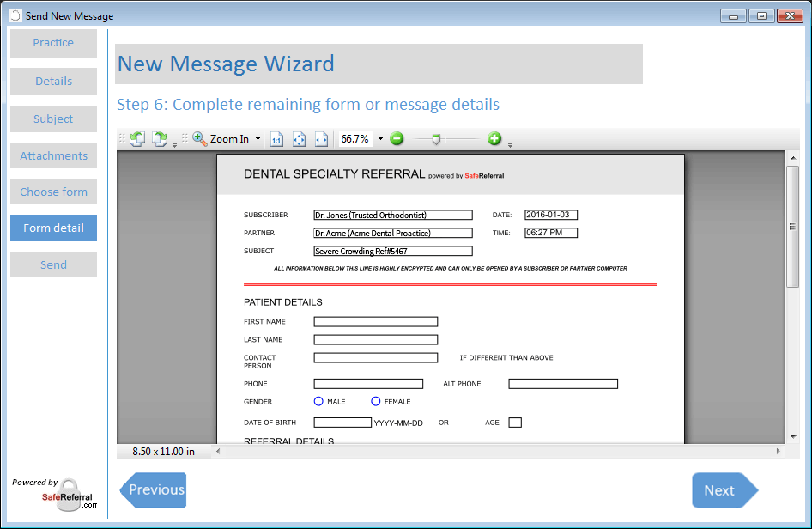812x529 pixels.
Task: Go to the Attachments step
Action: point(53,155)
